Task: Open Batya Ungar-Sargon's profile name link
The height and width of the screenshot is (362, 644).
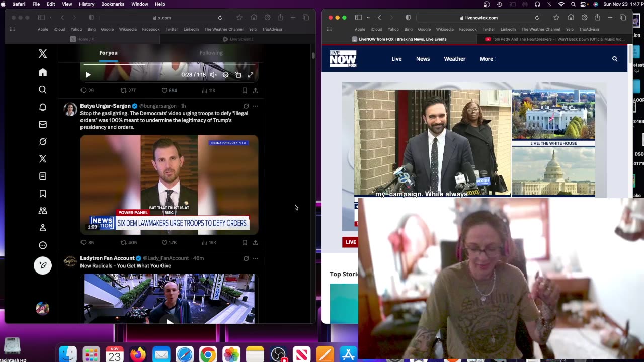Action: click(x=106, y=106)
